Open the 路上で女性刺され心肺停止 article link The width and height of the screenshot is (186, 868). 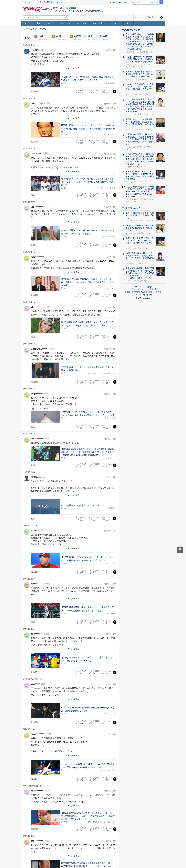[80, 505]
